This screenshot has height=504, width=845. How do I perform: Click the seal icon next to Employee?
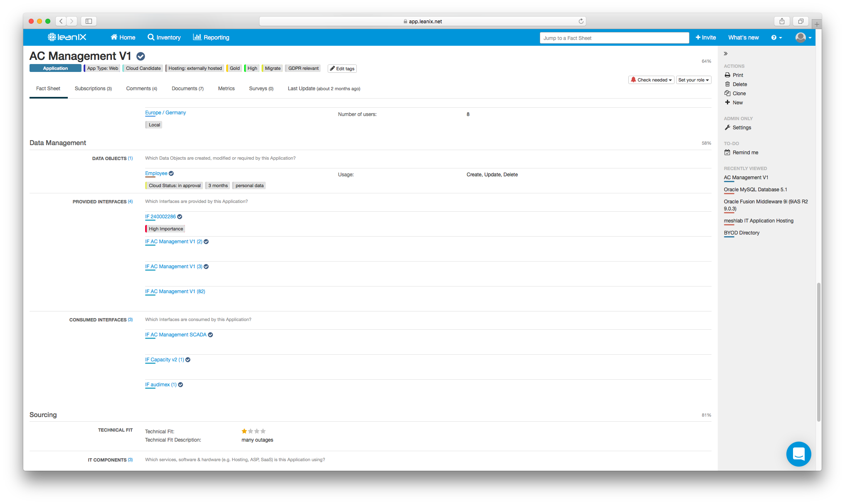[171, 173]
